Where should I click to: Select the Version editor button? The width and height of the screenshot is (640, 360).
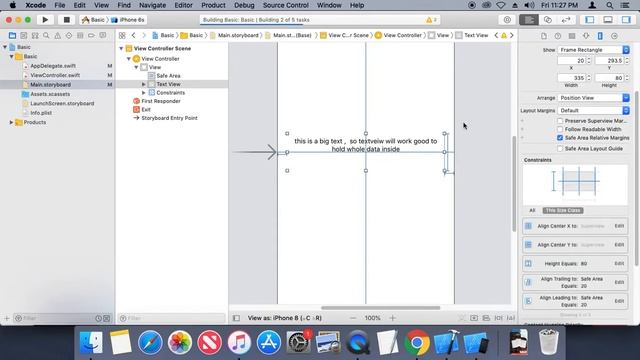[x=566, y=20]
